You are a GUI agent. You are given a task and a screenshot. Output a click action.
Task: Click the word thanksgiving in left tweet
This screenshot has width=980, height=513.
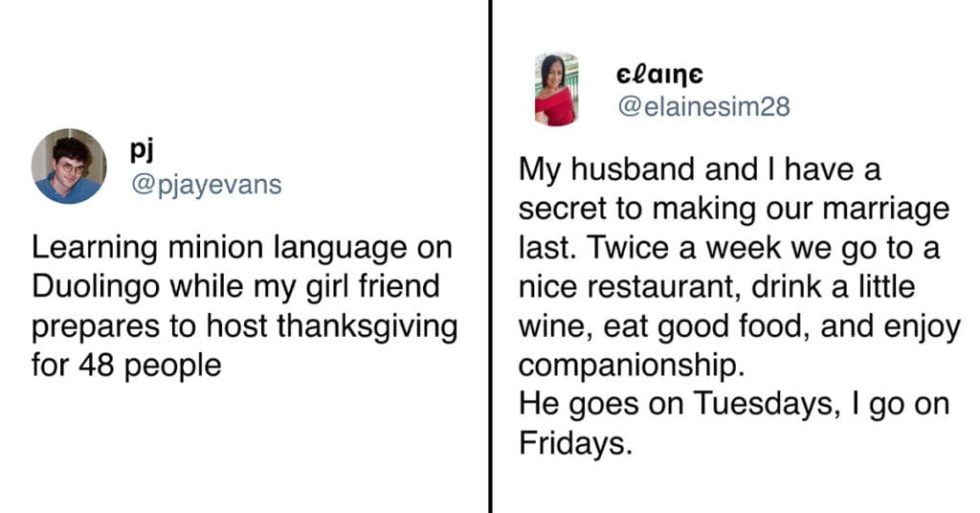click(x=367, y=326)
